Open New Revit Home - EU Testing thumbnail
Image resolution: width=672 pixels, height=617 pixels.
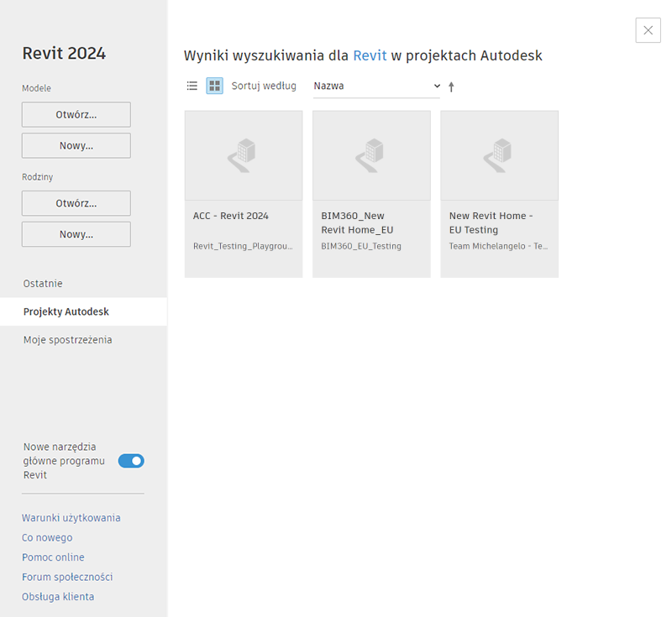pyautogui.click(x=499, y=155)
